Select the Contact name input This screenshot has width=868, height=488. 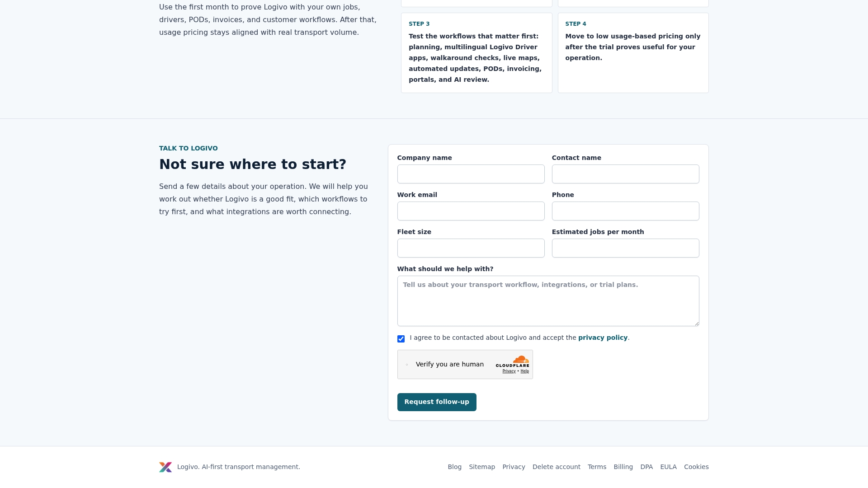tap(625, 174)
